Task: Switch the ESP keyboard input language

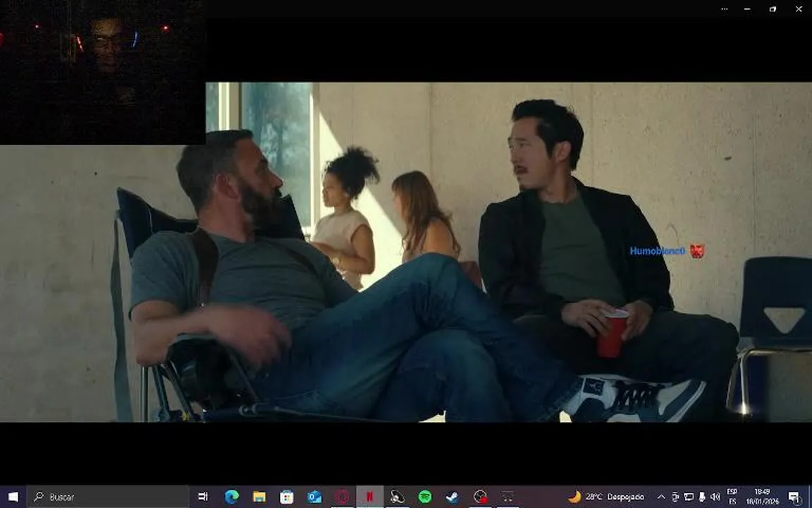Action: (732, 497)
